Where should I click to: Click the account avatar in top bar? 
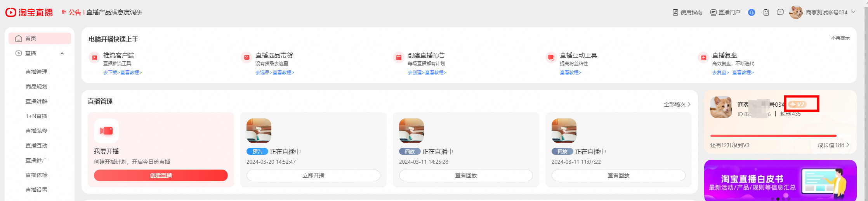pos(796,12)
